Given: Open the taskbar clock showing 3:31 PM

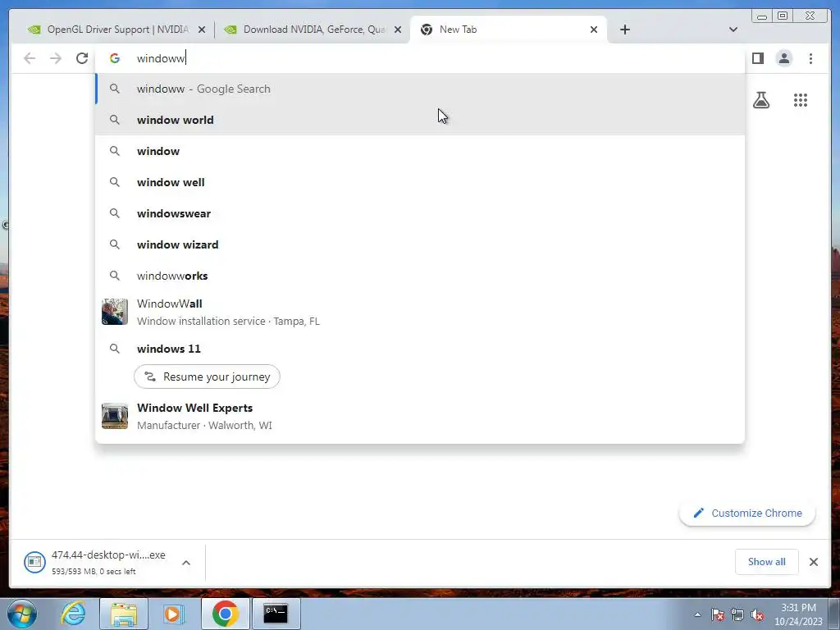Looking at the screenshot, I should pyautogui.click(x=798, y=614).
